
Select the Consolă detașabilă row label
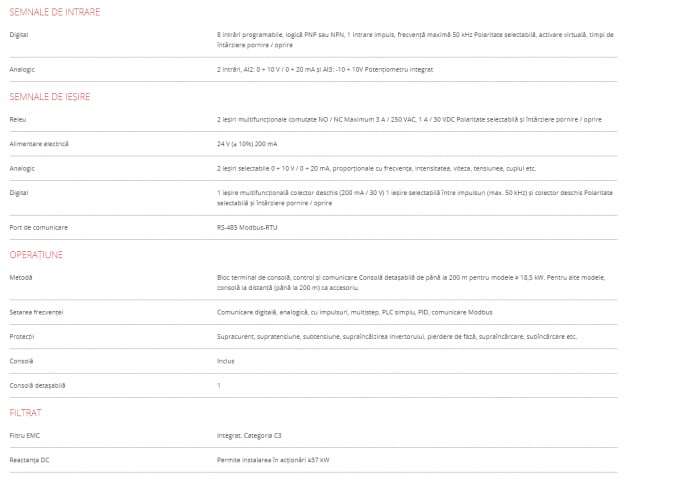(37, 385)
